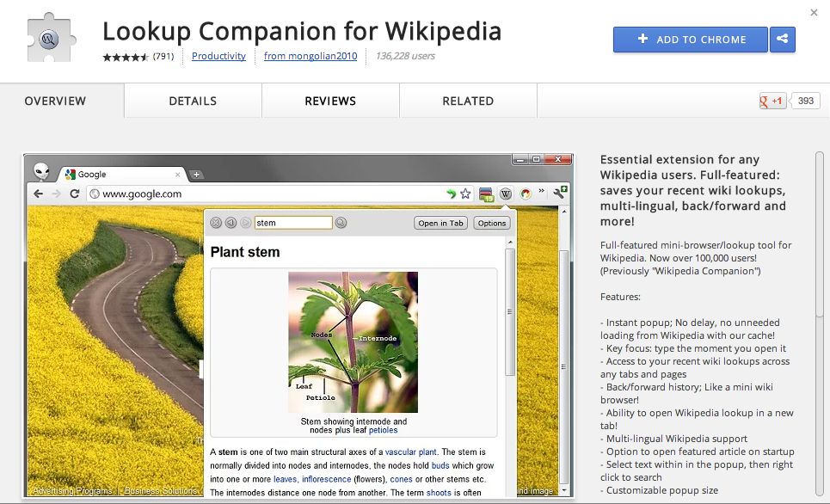The width and height of the screenshot is (830, 504).
Task: Switch to the Details tab
Action: (x=193, y=101)
